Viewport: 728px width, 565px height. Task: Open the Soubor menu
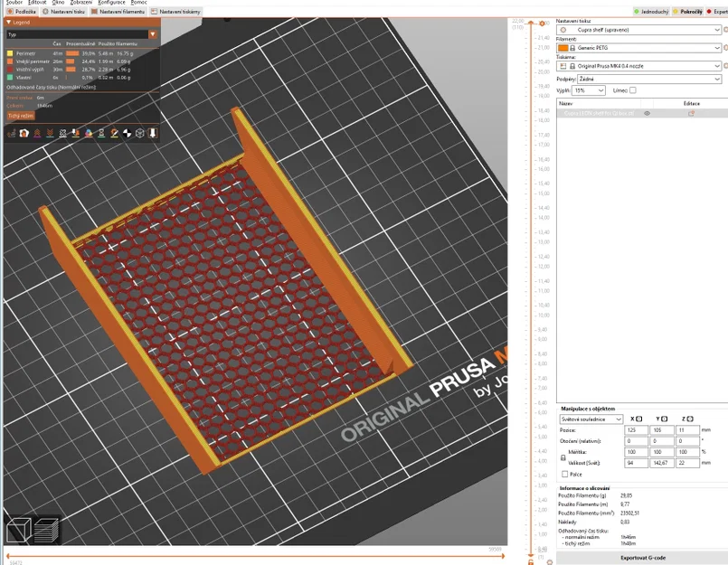(14, 3)
